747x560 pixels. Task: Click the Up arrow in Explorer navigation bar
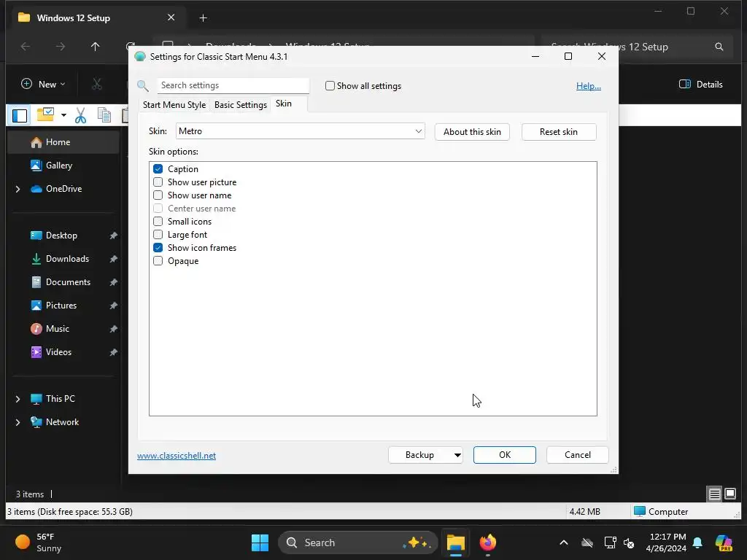point(96,47)
